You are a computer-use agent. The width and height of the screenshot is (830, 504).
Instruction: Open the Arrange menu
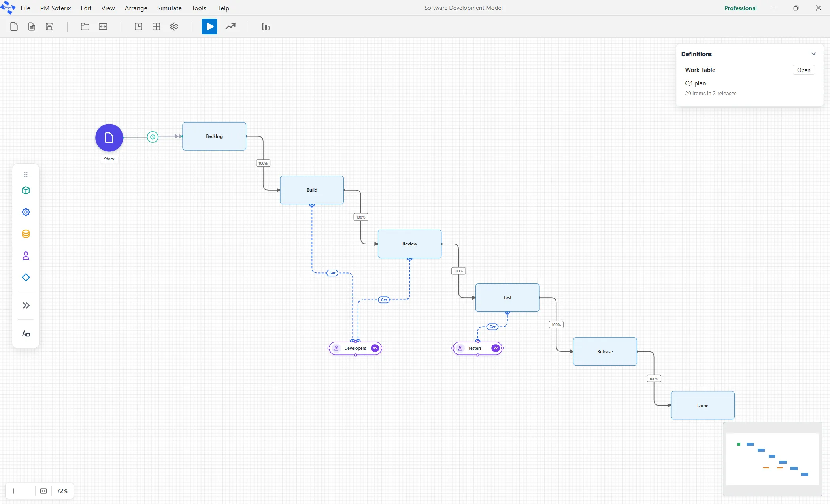pos(136,8)
